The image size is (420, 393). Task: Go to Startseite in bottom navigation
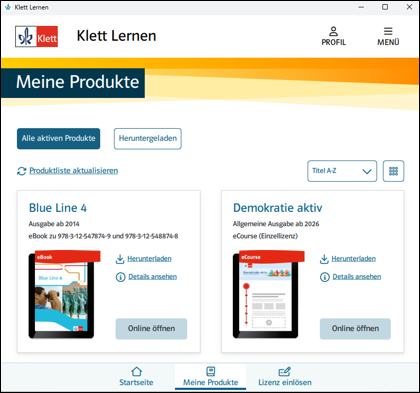click(136, 377)
